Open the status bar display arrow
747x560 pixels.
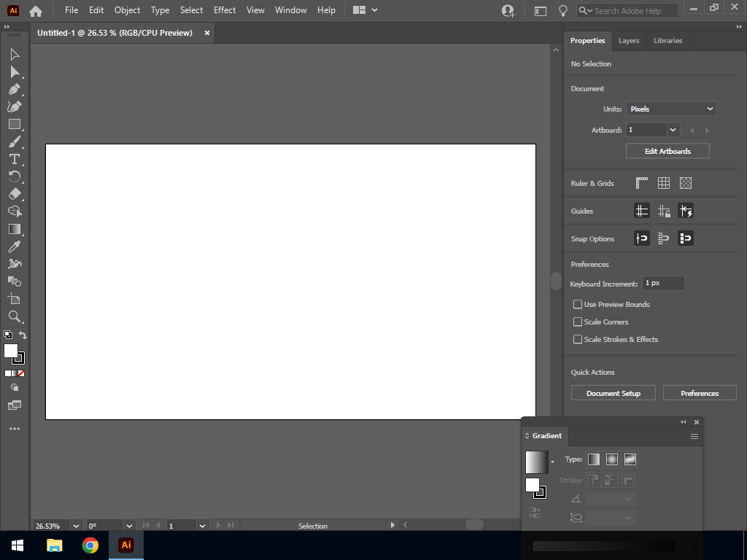pos(392,525)
